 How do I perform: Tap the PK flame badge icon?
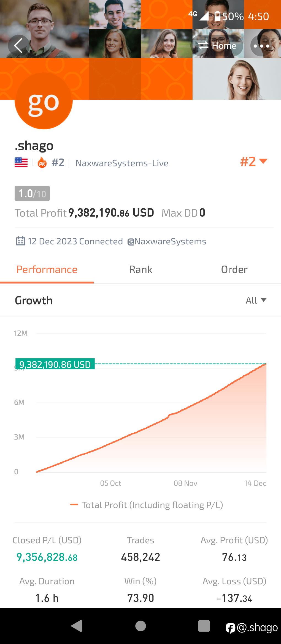coord(42,163)
